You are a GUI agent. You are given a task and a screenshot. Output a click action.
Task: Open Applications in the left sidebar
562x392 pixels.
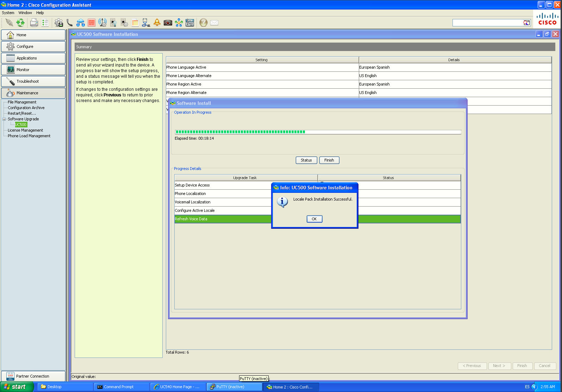click(x=33, y=58)
